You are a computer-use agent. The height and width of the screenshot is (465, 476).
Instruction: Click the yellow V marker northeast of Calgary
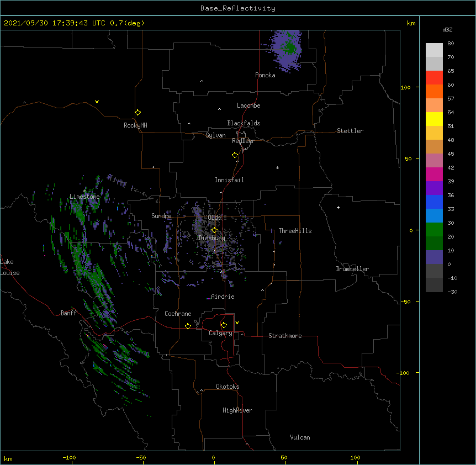tap(237, 323)
